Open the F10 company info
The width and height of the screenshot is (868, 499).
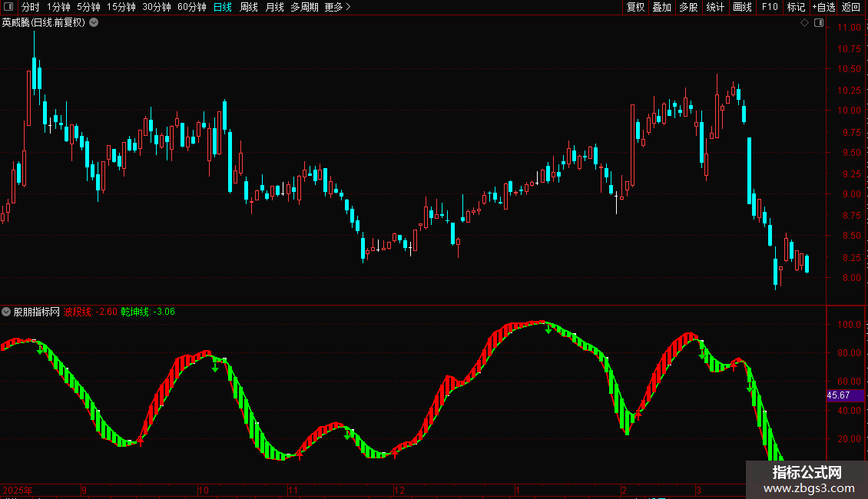coord(770,7)
